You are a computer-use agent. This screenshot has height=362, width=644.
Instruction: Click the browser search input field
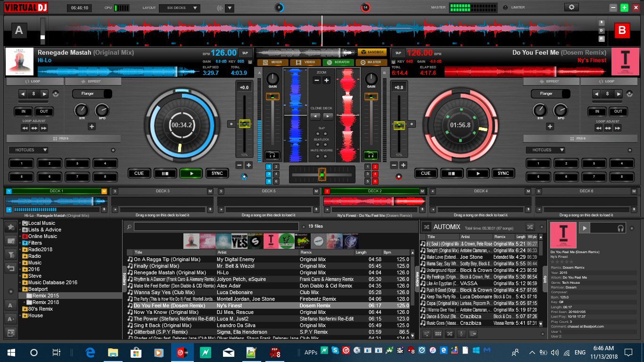point(216,227)
